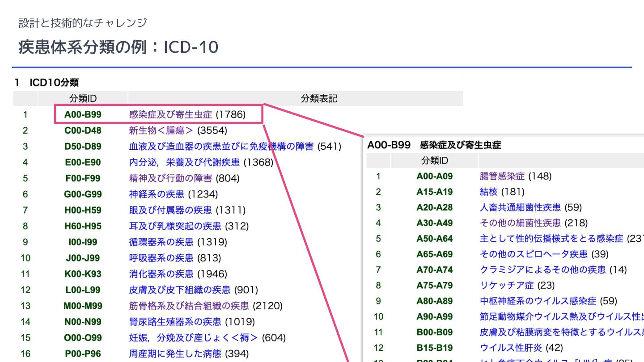Open 人畜共通細菌性疾患 link
The width and height of the screenshot is (644, 362).
(520, 207)
